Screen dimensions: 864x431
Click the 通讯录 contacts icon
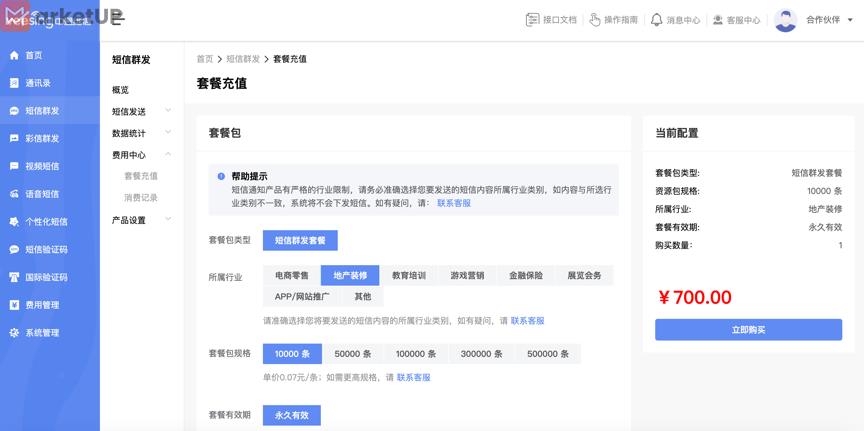tap(14, 83)
